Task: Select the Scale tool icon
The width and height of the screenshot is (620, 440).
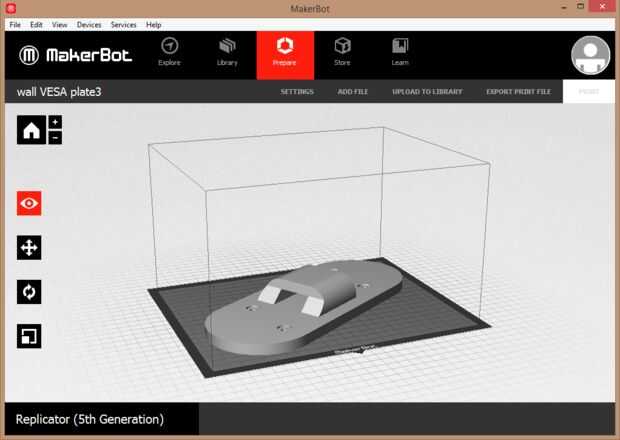Action: pyautogui.click(x=29, y=336)
